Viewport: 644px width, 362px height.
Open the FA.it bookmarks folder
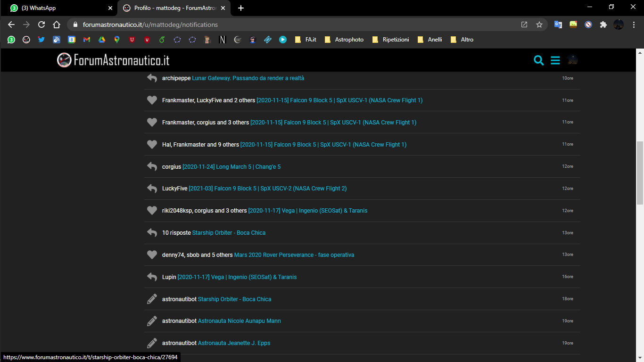point(305,40)
